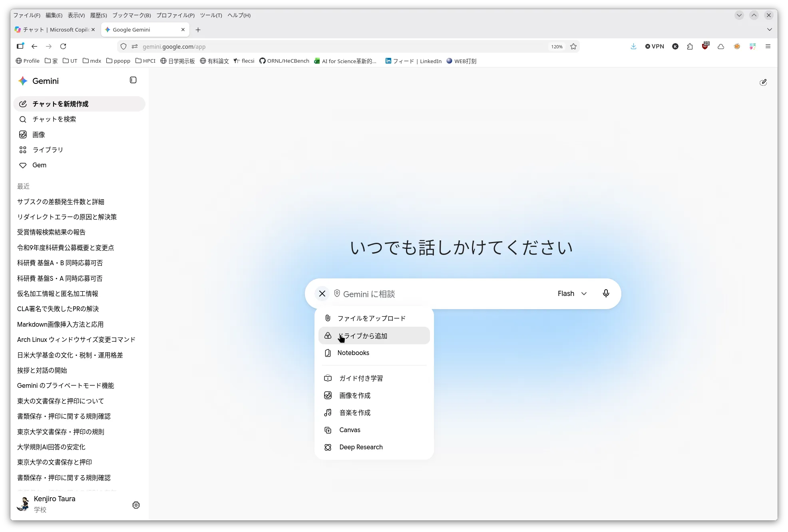788x532 pixels.
Task: Open chat Gemini のプライベートモード機能
Action: pos(66,385)
